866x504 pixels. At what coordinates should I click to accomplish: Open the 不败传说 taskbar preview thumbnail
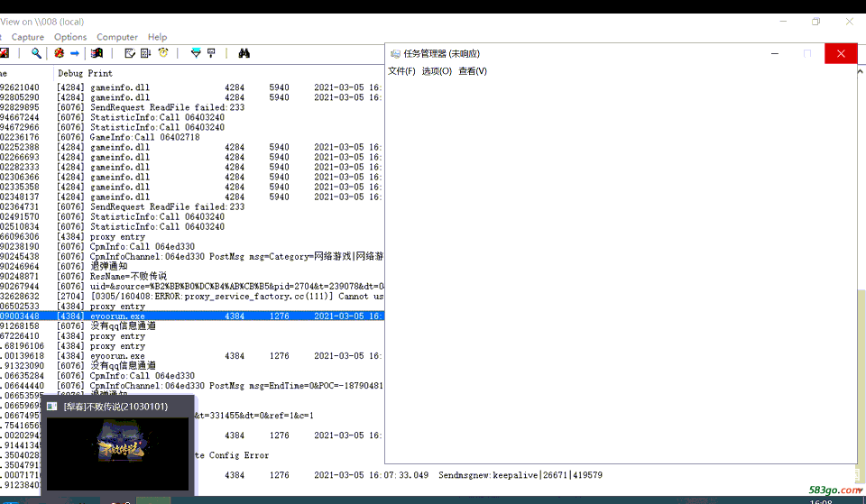[x=117, y=454]
